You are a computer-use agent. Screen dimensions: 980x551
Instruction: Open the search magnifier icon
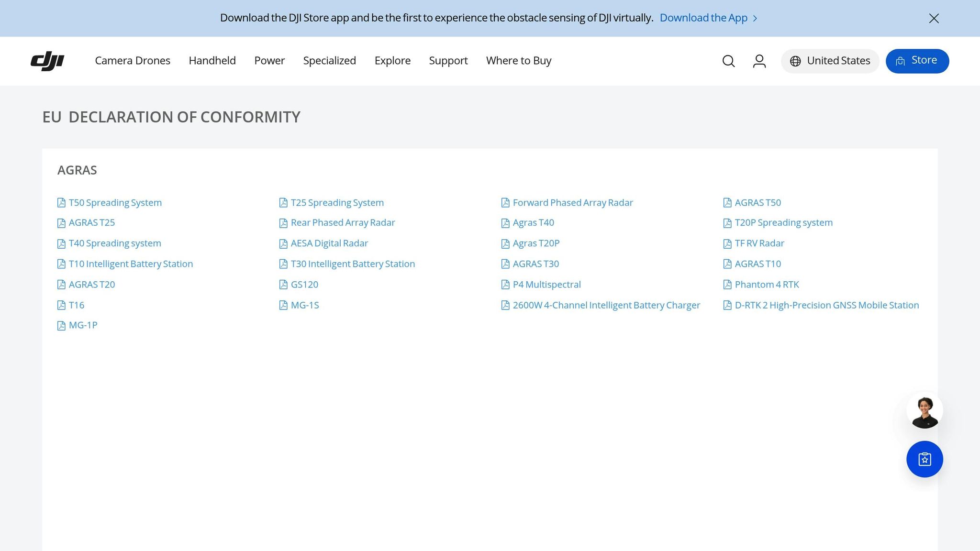[728, 61]
